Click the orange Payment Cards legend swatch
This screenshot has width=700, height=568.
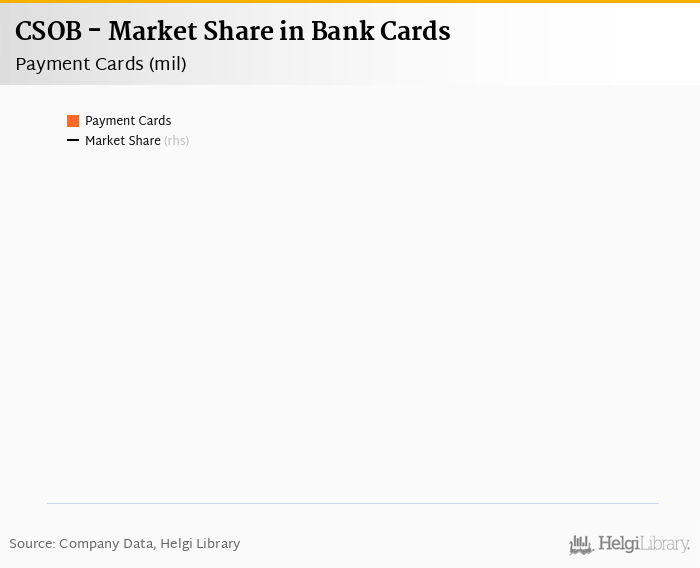(73, 121)
